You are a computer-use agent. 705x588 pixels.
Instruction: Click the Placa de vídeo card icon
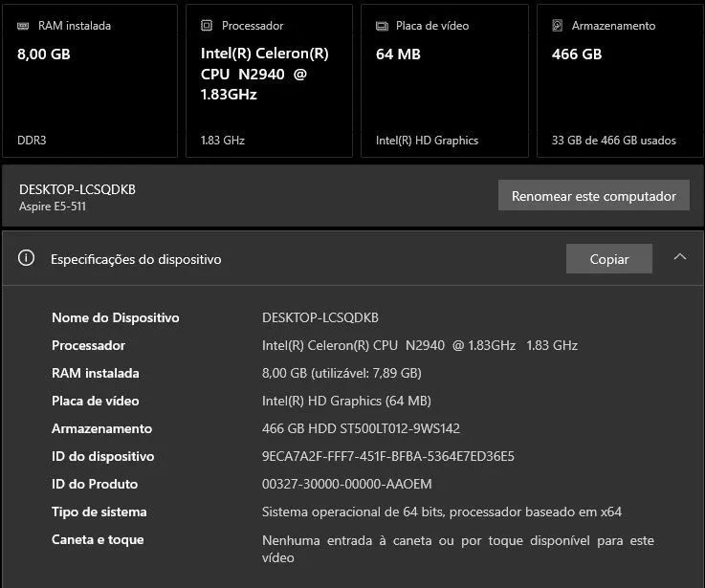click(x=382, y=26)
